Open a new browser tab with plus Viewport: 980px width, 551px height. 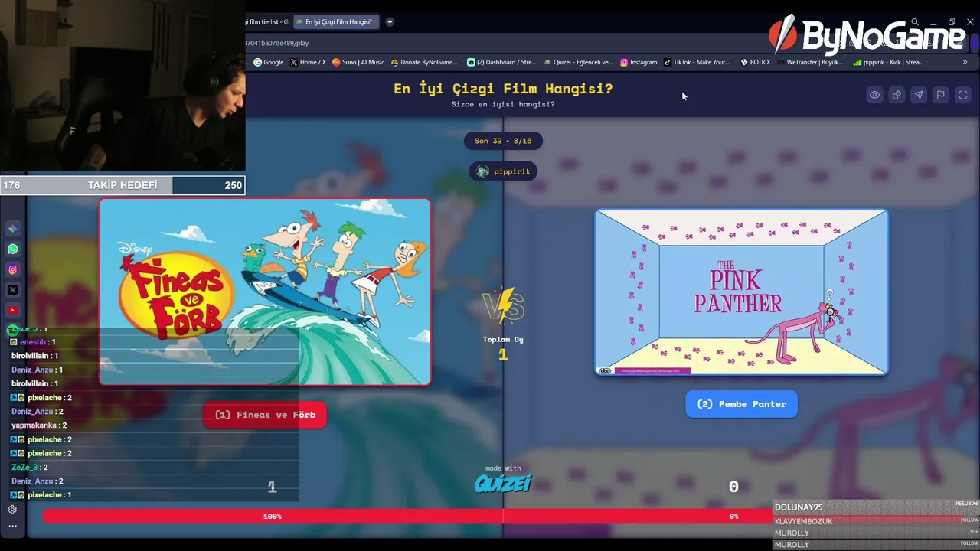coord(390,22)
